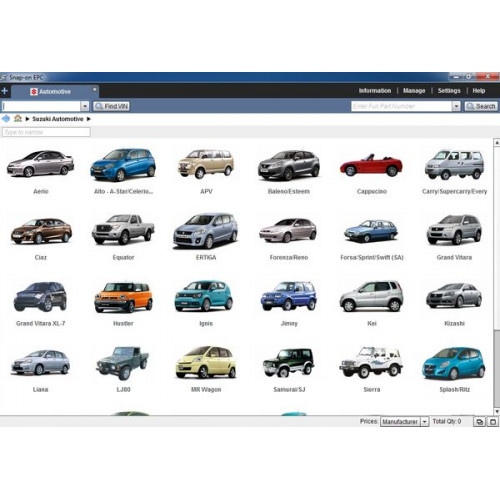Select the silver Kei car
Image resolution: width=500 pixels, height=500 pixels.
371,296
